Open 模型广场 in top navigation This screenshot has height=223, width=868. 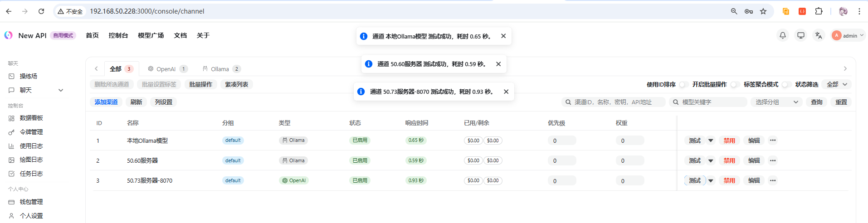point(151,35)
